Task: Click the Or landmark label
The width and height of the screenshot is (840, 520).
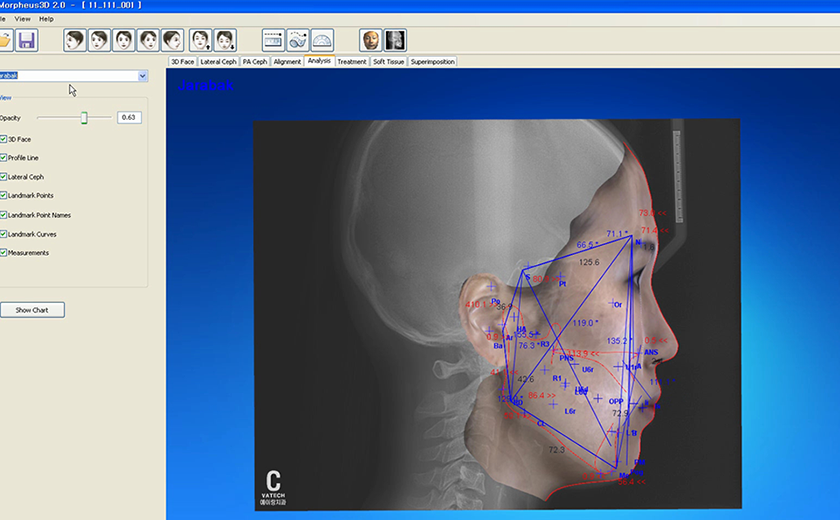Action: point(618,304)
